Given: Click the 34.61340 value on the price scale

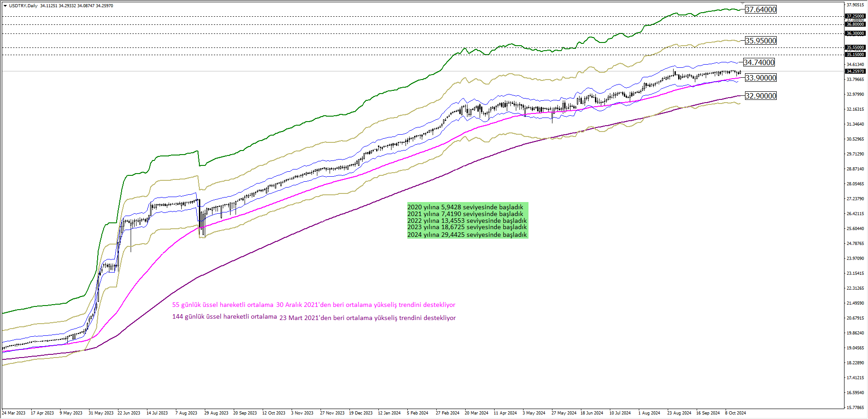Looking at the screenshot, I should point(855,65).
